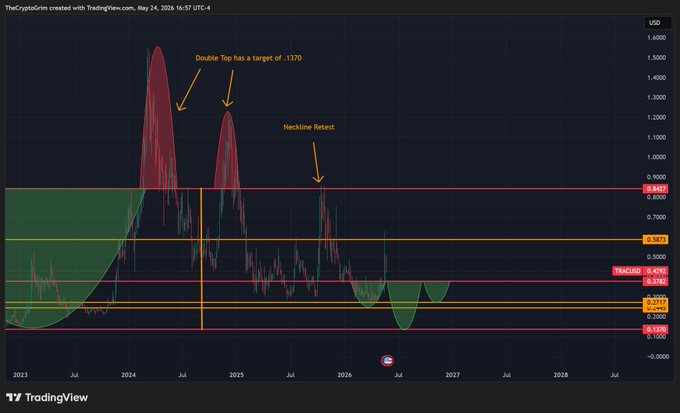Click the 1.3000 price axis value
This screenshot has width=680, height=413.
pyautogui.click(x=656, y=97)
